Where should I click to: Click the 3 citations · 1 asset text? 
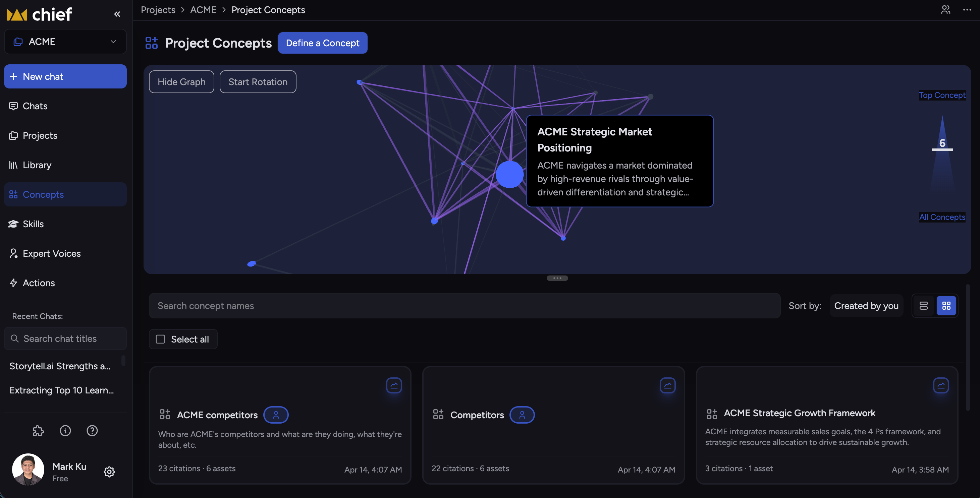pos(739,469)
